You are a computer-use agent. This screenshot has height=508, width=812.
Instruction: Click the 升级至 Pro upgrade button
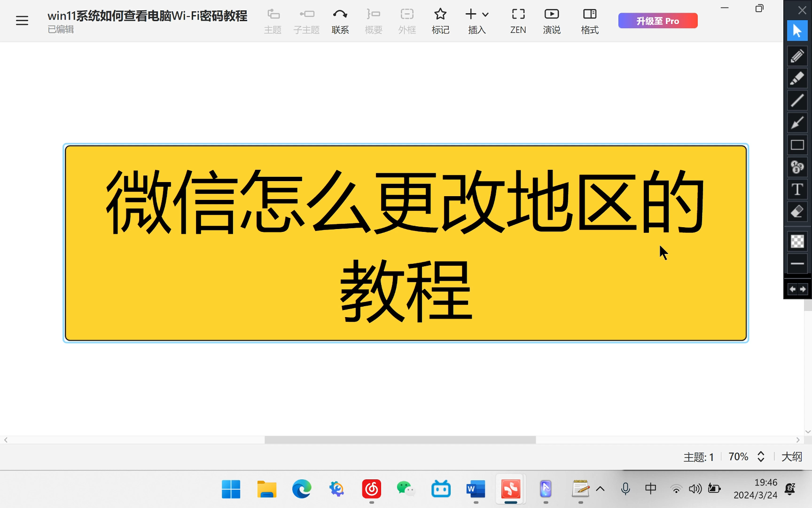coord(657,20)
